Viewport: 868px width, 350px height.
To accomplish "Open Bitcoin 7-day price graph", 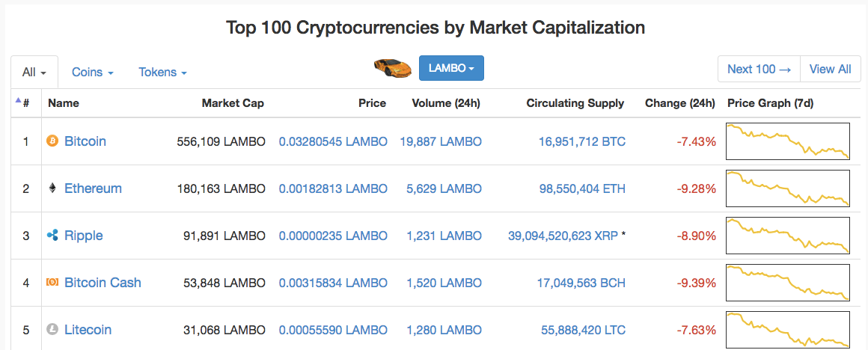I will (788, 141).
